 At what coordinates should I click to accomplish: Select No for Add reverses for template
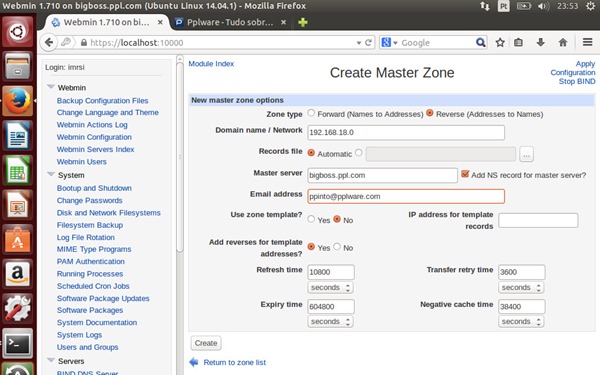point(337,246)
